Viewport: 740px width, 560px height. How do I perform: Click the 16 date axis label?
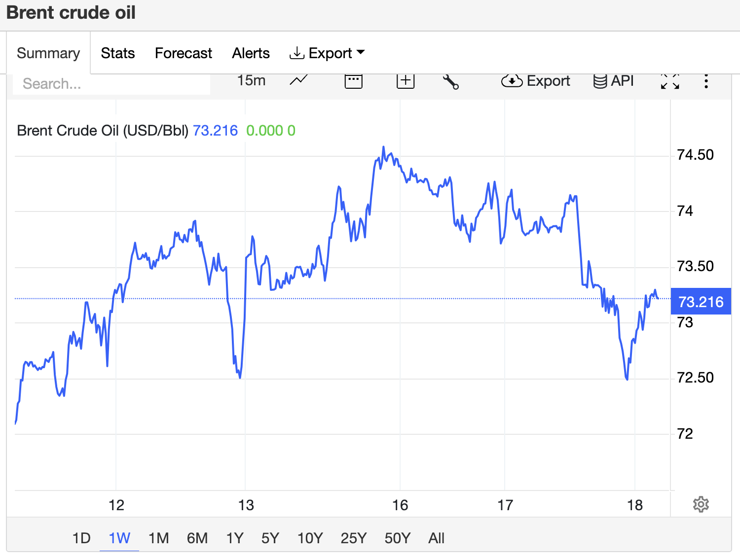coord(400,505)
